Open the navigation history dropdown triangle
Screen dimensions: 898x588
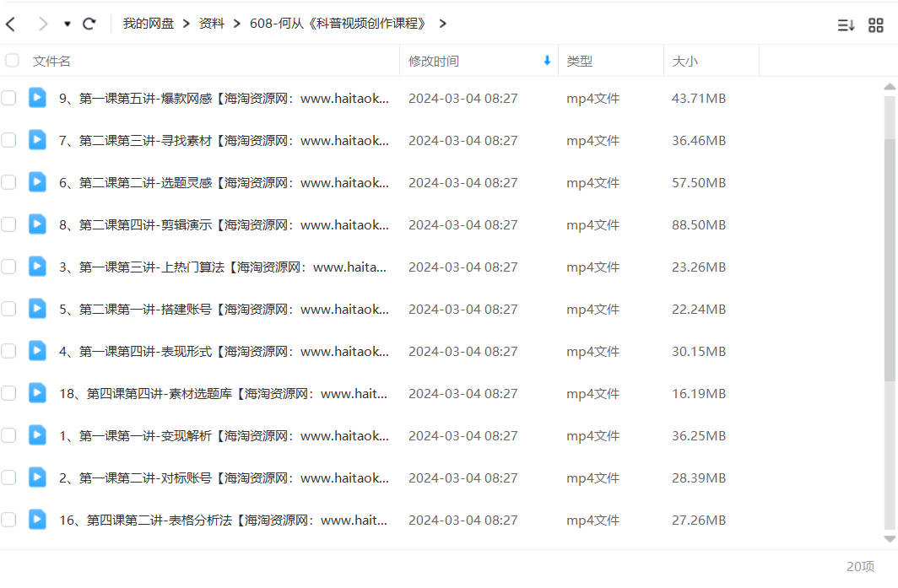click(x=67, y=24)
